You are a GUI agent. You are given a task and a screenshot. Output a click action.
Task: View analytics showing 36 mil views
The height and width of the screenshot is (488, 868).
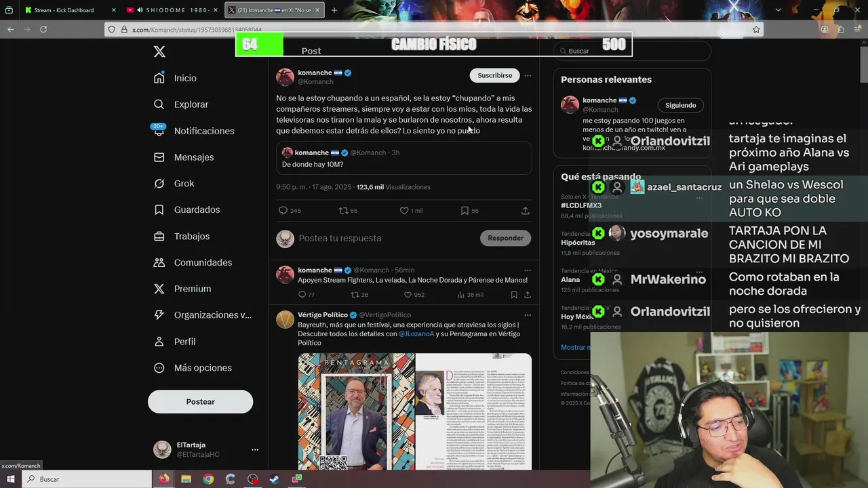pos(470,295)
